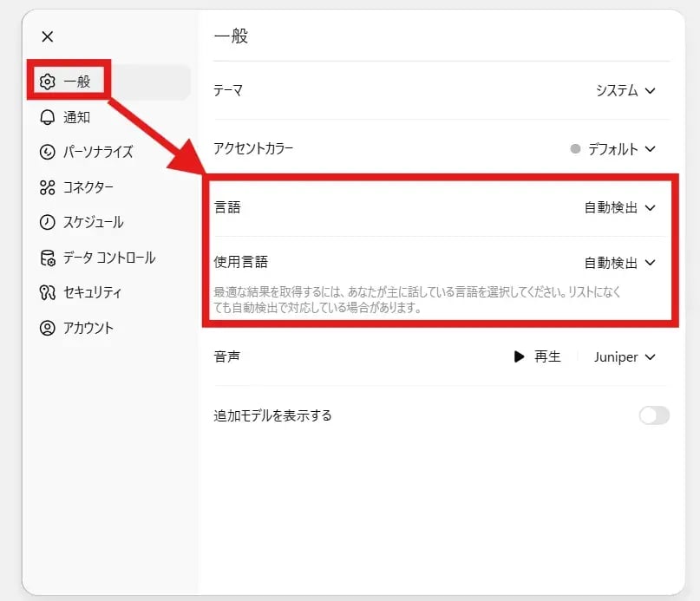Open the 音声 dropdown showing Juniper
The height and width of the screenshot is (601, 700).
pyautogui.click(x=623, y=356)
